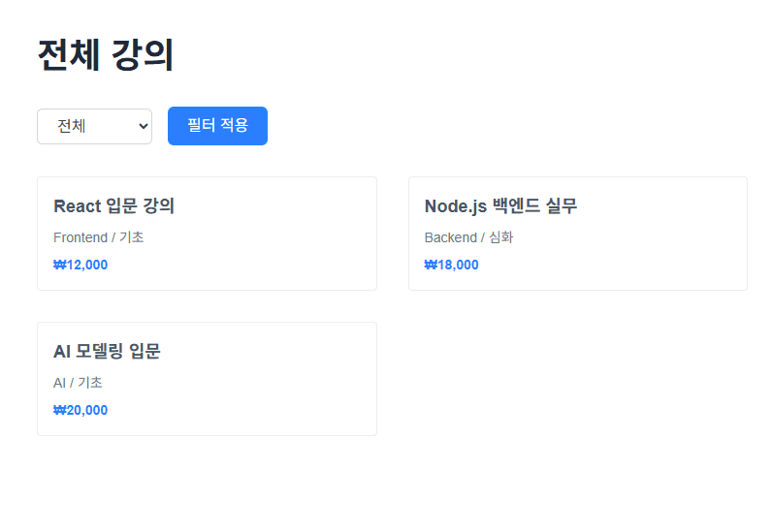Screen dimensions: 772x532
Task: Select the AI course card
Action: [208, 379]
